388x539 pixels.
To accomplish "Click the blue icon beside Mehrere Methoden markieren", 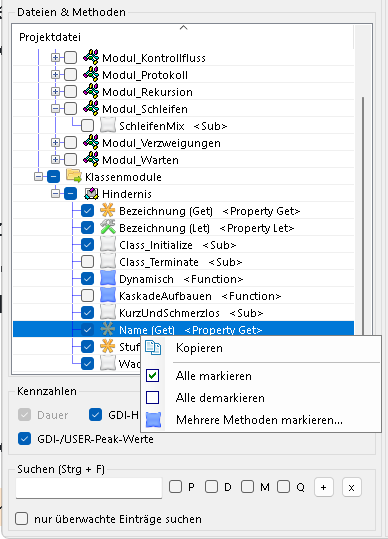I will (x=153, y=420).
